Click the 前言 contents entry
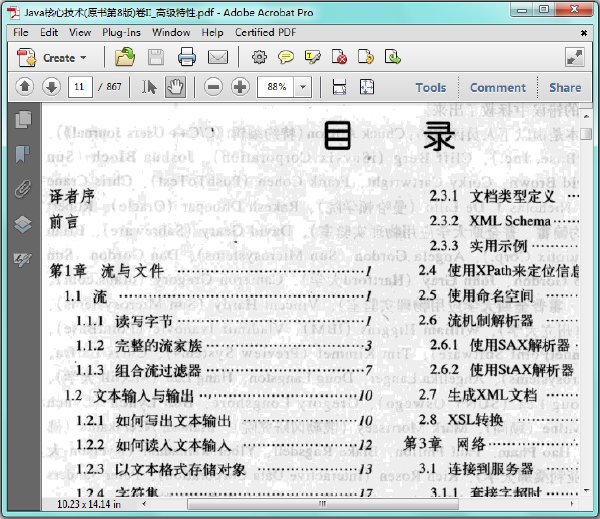The image size is (600, 519). pyautogui.click(x=64, y=222)
